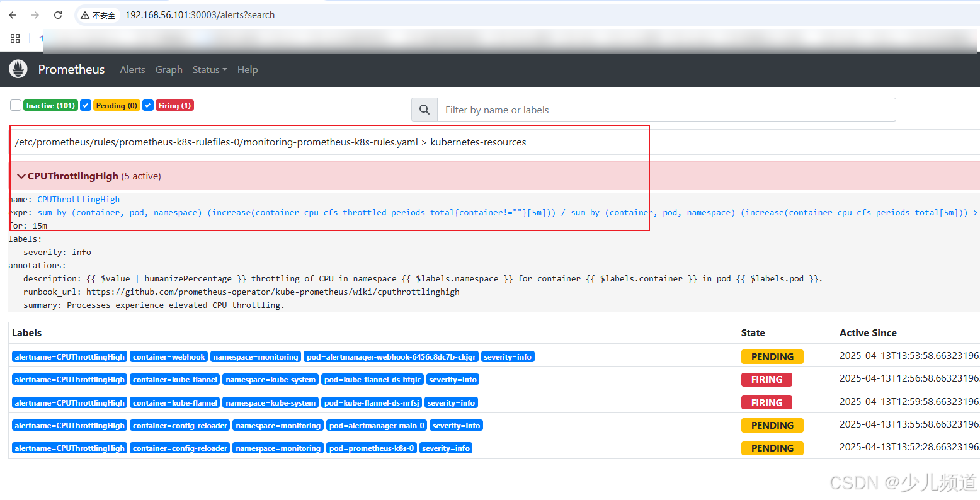Click the alert expr query link

pos(507,213)
